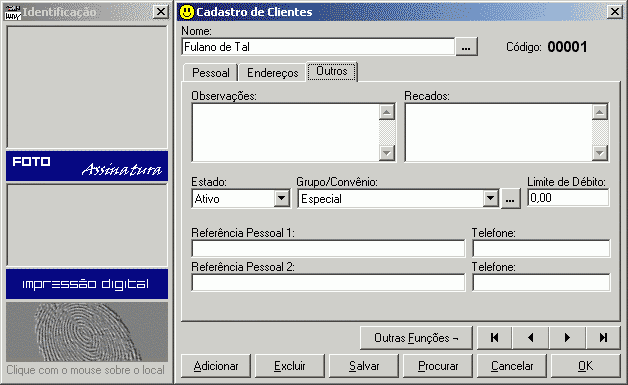Close the Cadastro de Clientes window
This screenshot has width=628, height=385.
(x=614, y=12)
